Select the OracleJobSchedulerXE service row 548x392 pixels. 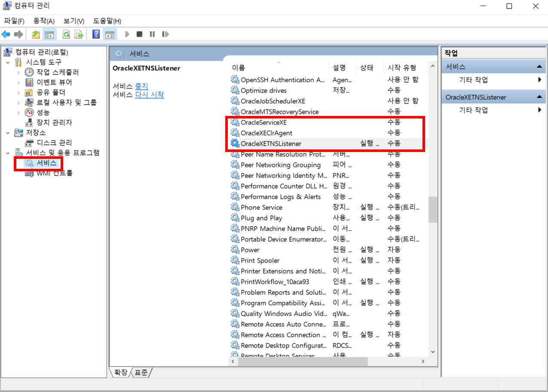coord(328,101)
